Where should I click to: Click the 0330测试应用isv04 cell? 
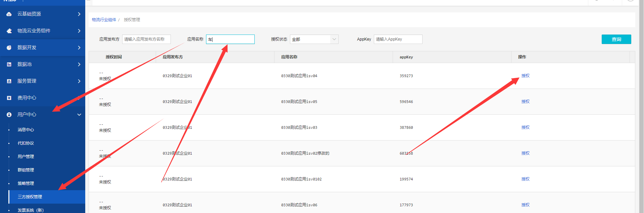click(x=299, y=76)
